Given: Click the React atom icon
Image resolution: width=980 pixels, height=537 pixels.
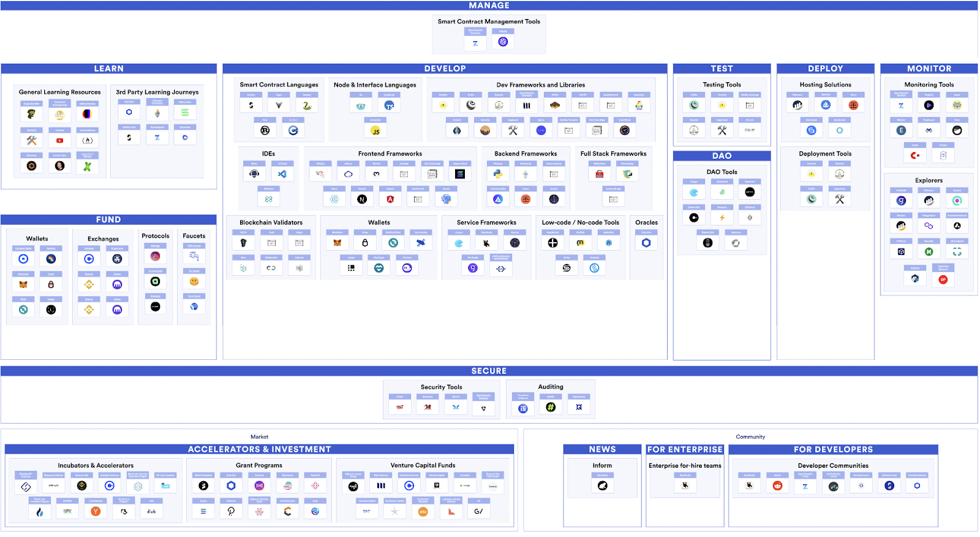Looking at the screenshot, I should 334,199.
